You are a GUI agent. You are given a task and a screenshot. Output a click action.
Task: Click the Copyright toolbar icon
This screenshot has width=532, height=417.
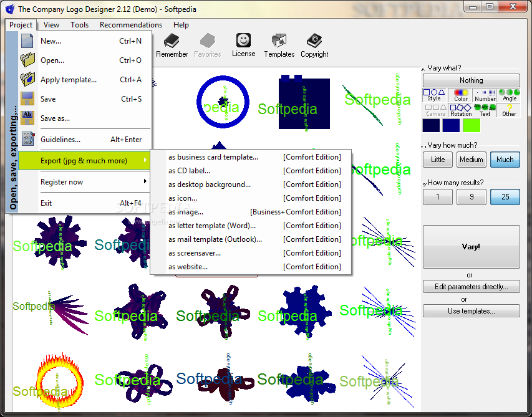click(314, 41)
